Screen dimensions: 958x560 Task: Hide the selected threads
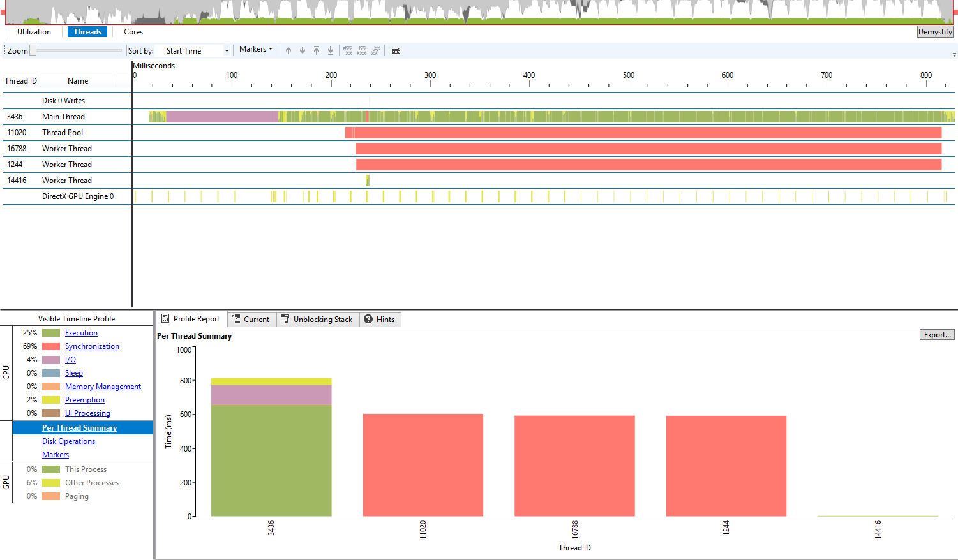click(x=348, y=50)
